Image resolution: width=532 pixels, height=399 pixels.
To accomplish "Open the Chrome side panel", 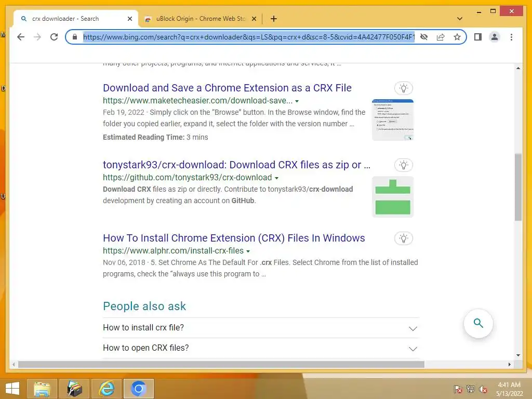I will coord(478,37).
